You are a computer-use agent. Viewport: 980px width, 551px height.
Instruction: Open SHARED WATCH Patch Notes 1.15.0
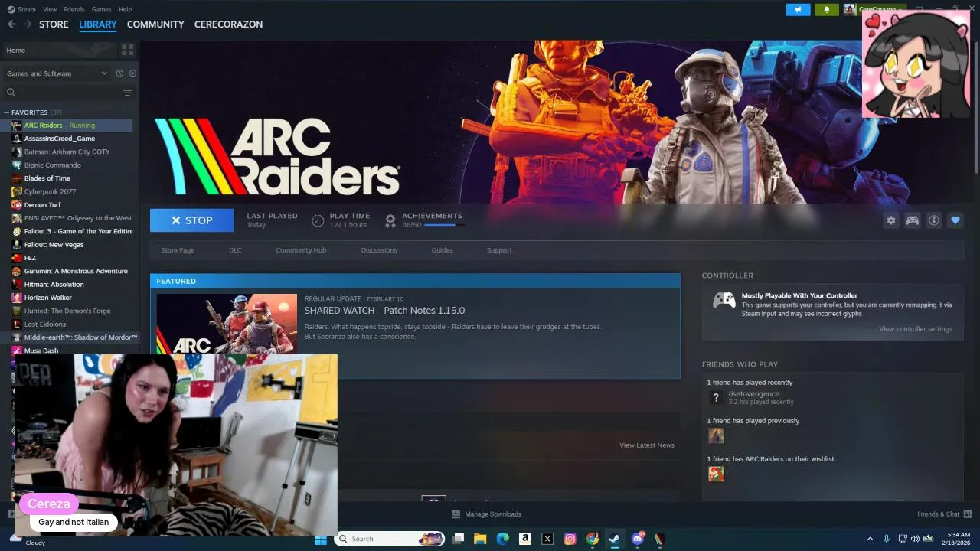384,311
